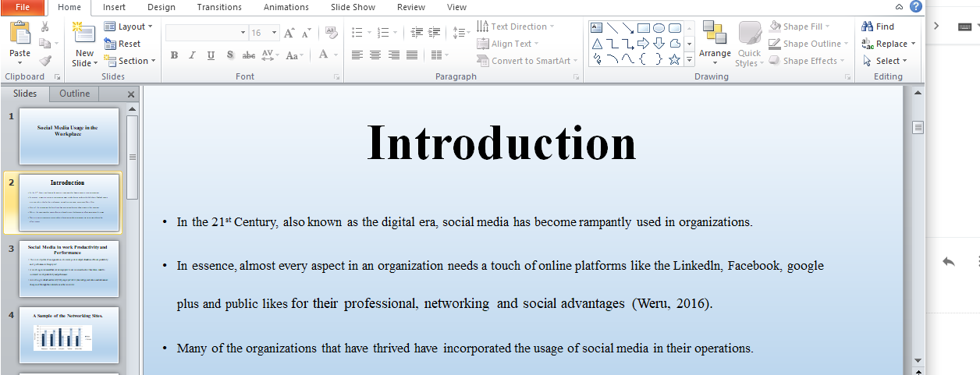Image resolution: width=980 pixels, height=375 pixels.
Task: Click Find in Editing group
Action: click(x=879, y=27)
